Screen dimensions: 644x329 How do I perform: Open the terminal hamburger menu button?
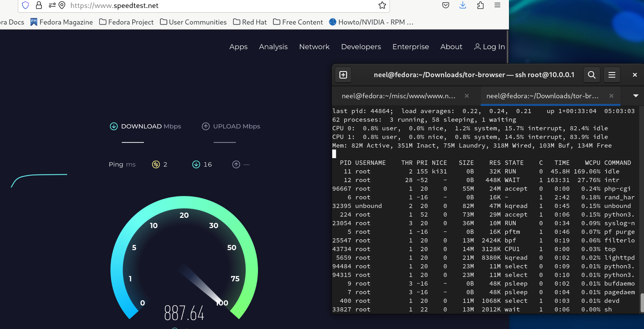point(612,75)
